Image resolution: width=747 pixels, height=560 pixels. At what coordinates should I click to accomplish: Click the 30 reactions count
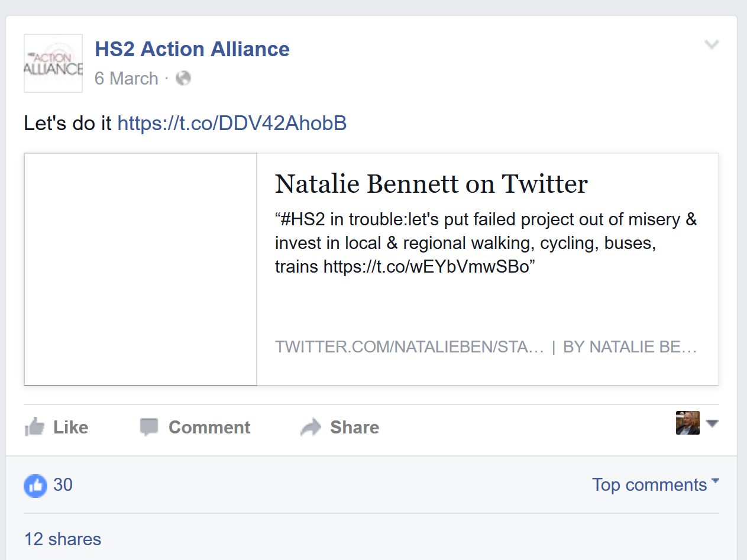63,485
